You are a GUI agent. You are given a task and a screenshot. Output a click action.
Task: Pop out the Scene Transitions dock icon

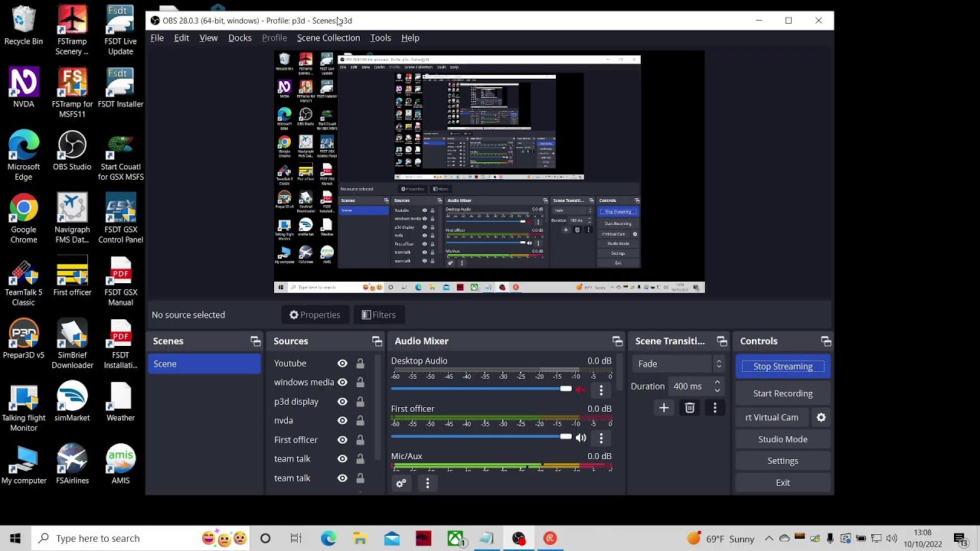722,341
